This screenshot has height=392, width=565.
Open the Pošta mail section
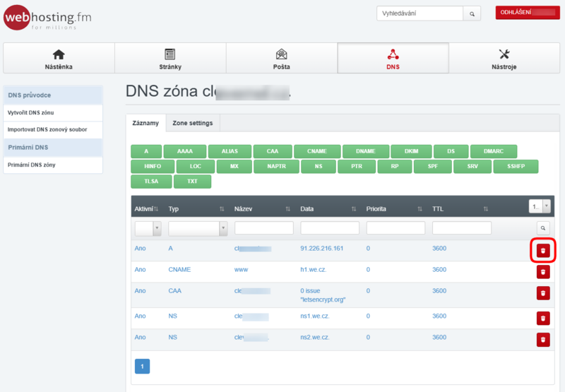pos(281,58)
